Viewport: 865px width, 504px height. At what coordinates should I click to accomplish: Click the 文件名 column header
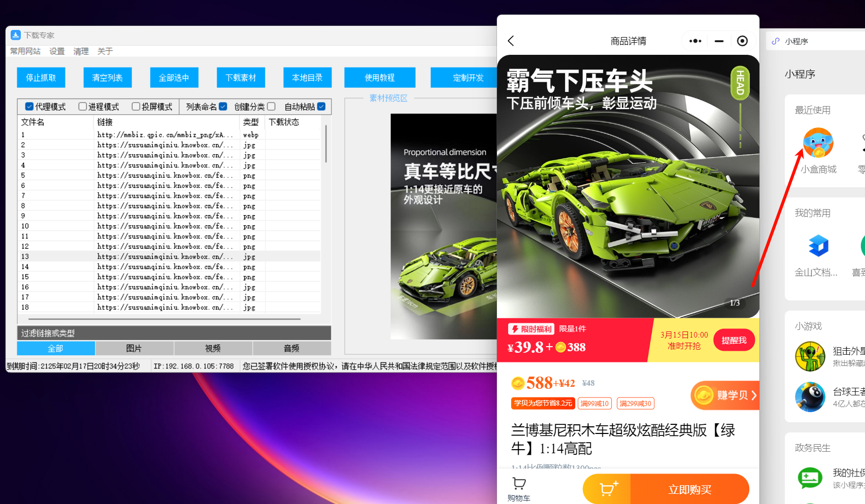pos(56,122)
